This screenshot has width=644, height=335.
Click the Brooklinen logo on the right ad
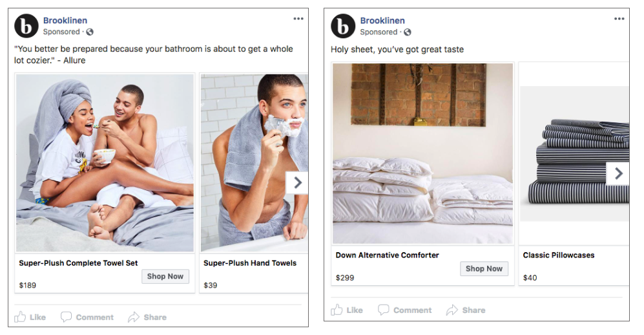pyautogui.click(x=343, y=26)
